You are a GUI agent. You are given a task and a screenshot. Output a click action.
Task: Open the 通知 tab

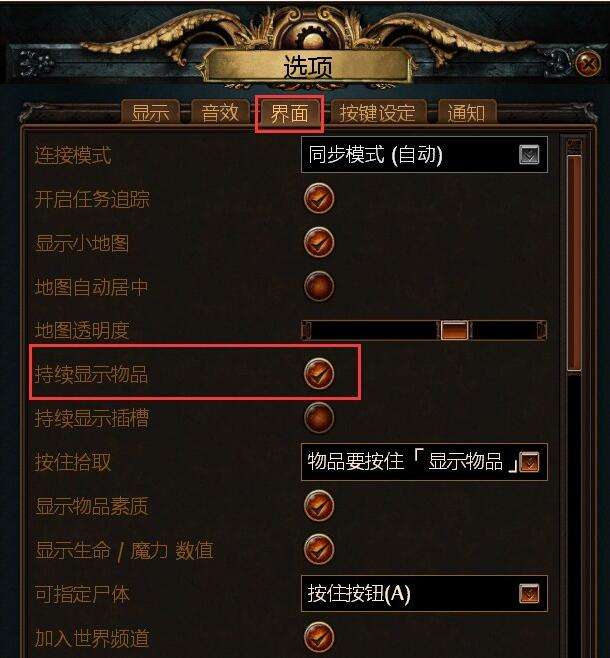point(467,112)
